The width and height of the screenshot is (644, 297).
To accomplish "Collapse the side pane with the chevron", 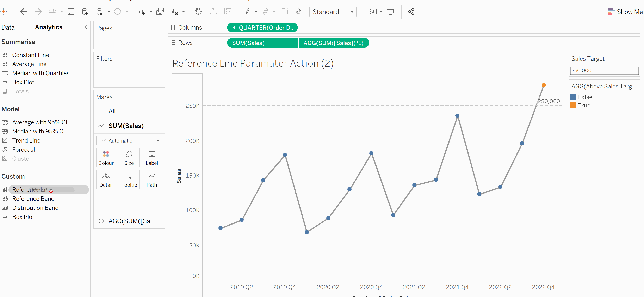I will tap(86, 27).
